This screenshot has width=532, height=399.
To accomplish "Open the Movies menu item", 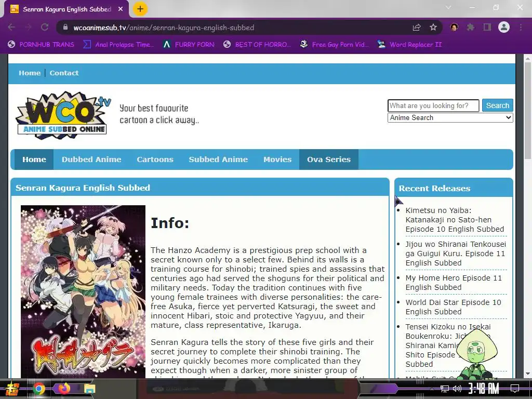I will (x=277, y=159).
